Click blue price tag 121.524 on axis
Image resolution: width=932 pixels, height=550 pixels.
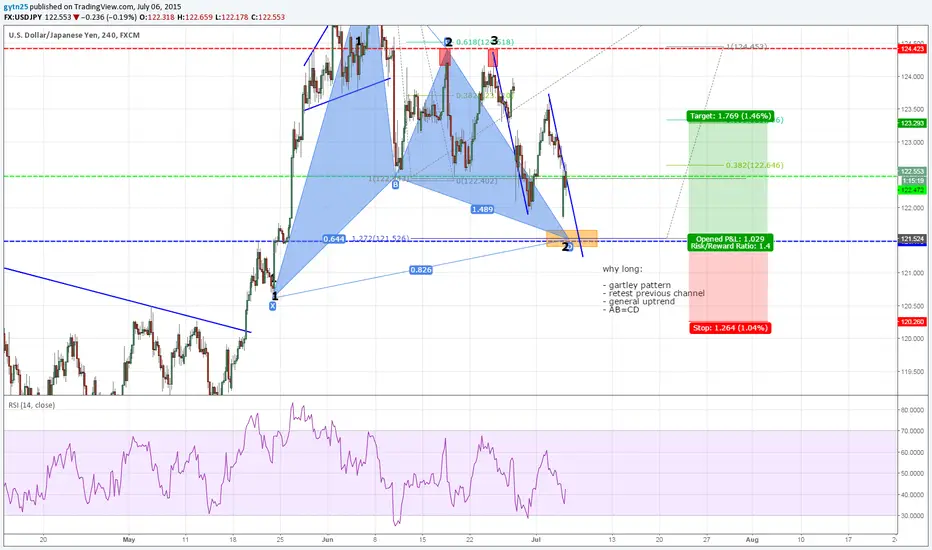pyautogui.click(x=912, y=239)
